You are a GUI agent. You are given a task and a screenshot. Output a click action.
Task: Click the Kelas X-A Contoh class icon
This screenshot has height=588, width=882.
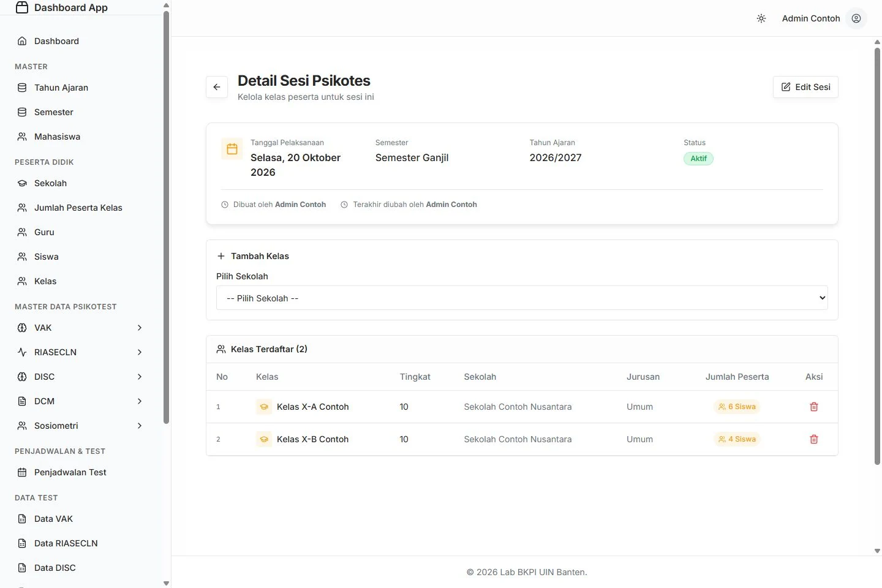click(264, 407)
